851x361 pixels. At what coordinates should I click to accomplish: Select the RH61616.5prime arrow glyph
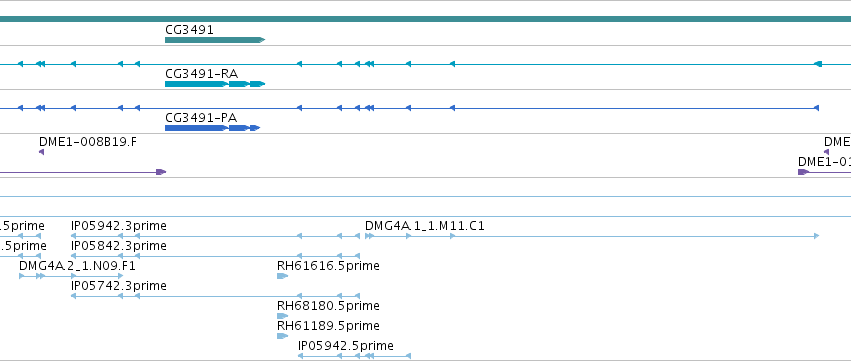pyautogui.click(x=282, y=276)
